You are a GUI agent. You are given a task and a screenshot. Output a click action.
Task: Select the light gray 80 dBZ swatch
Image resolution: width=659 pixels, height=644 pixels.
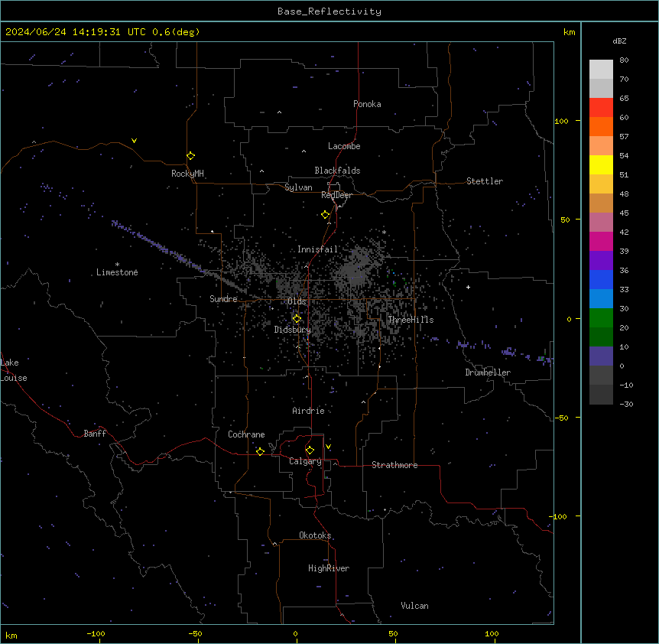(x=601, y=69)
